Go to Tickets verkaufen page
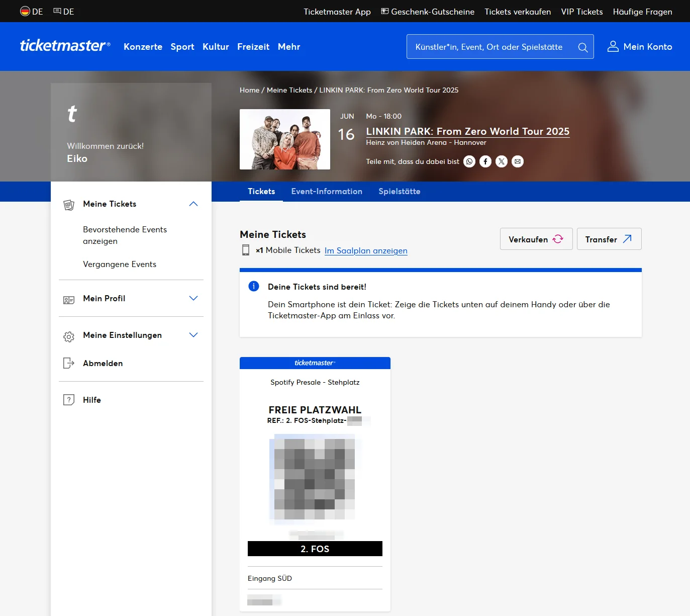The width and height of the screenshot is (690, 616). tap(518, 12)
